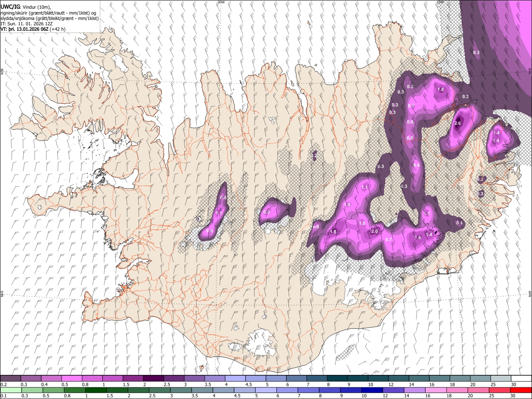Pick upper legend swatch between 12 and 14

(398, 378)
